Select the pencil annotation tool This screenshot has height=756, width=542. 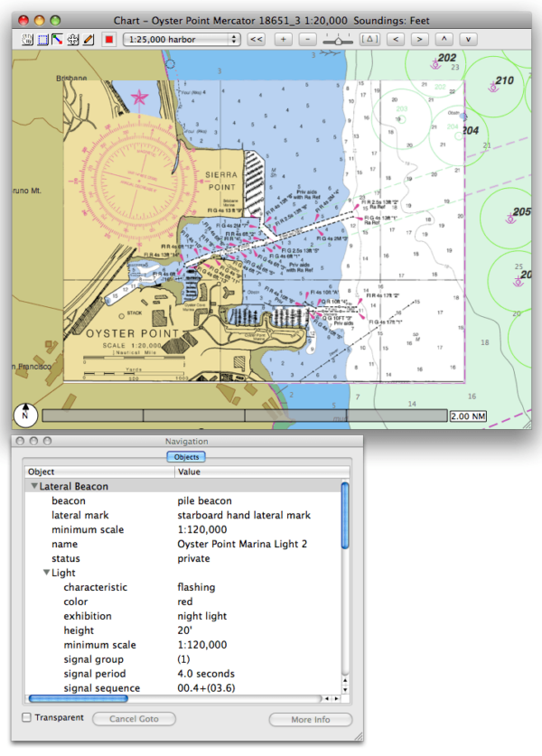click(89, 40)
